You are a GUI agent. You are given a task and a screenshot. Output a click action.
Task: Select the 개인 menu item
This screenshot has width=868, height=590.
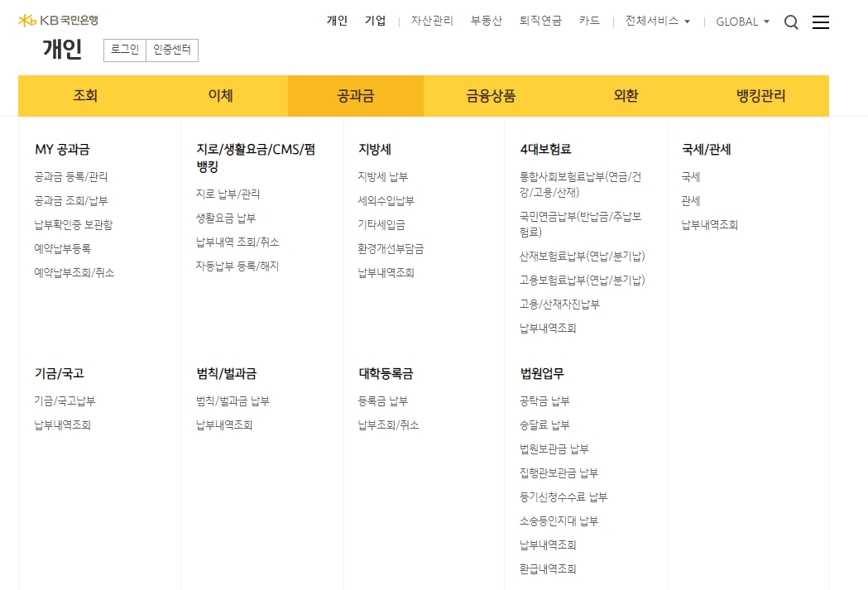(336, 22)
